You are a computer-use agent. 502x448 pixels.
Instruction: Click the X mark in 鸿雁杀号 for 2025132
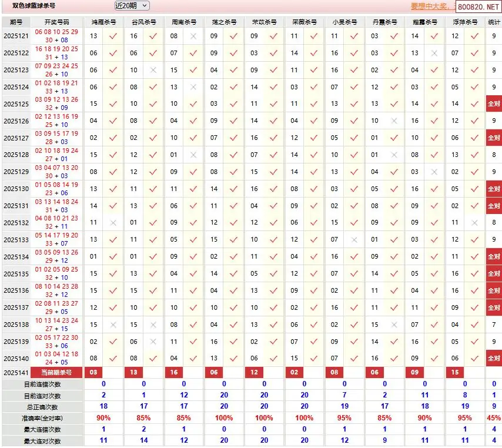pos(113,223)
